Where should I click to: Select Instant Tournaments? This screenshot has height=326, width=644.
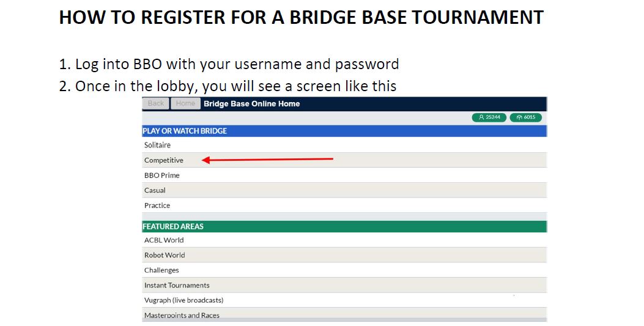pyautogui.click(x=344, y=286)
